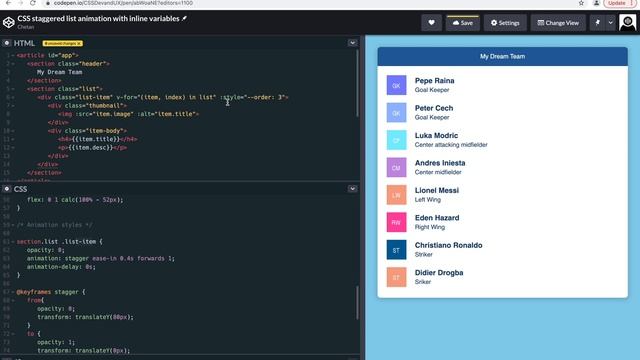Click 'Center attacking midfielder' description
This screenshot has width=640, height=360.
[x=451, y=145]
